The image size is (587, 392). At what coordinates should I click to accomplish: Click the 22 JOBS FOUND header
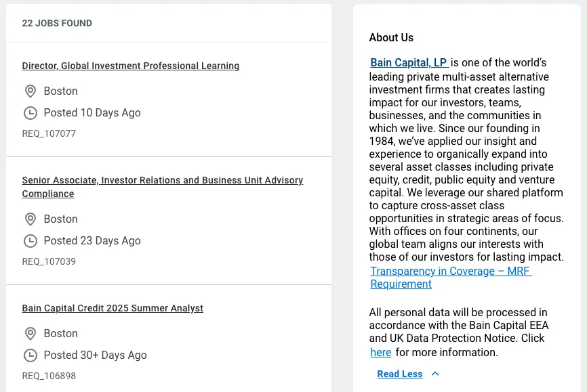(x=57, y=23)
